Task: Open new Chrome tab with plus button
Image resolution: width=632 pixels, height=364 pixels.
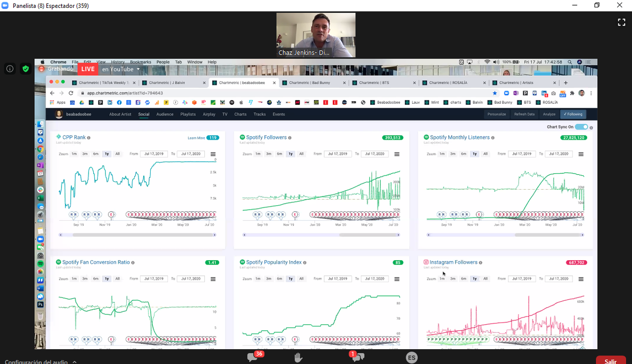Action: [566, 83]
